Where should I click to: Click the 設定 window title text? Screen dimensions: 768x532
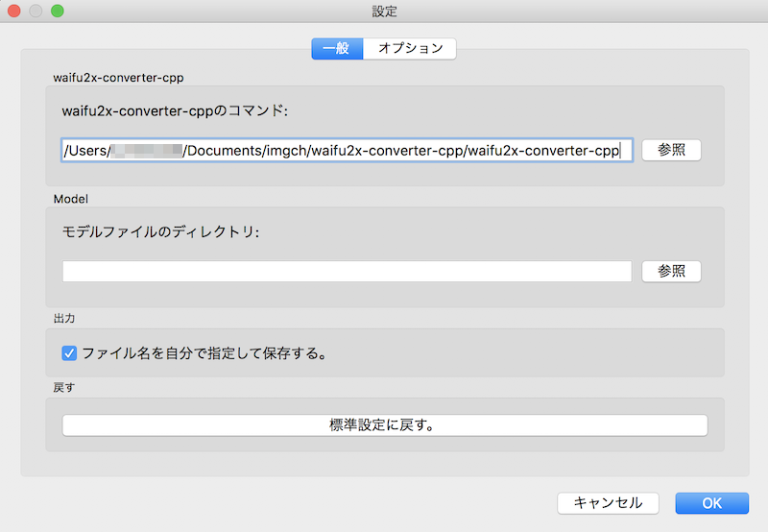click(x=384, y=12)
